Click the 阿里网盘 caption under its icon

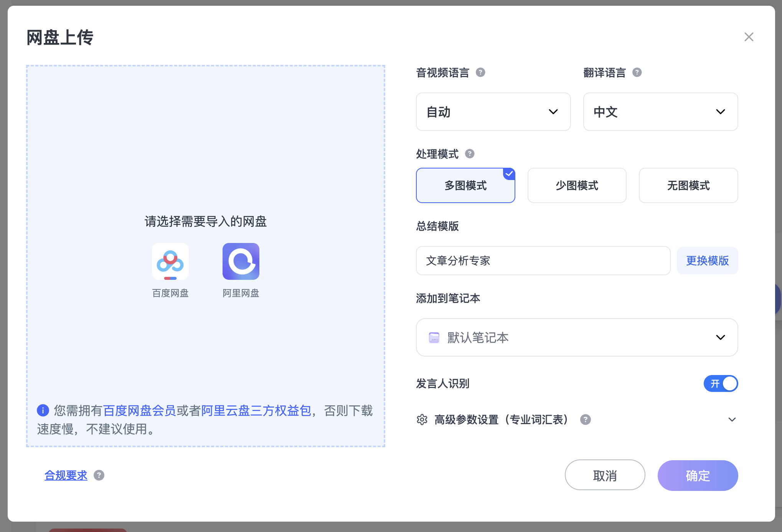[x=241, y=293]
